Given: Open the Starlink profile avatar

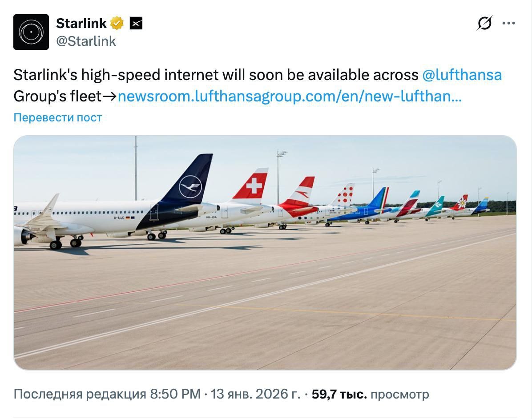Looking at the screenshot, I should (x=31, y=32).
